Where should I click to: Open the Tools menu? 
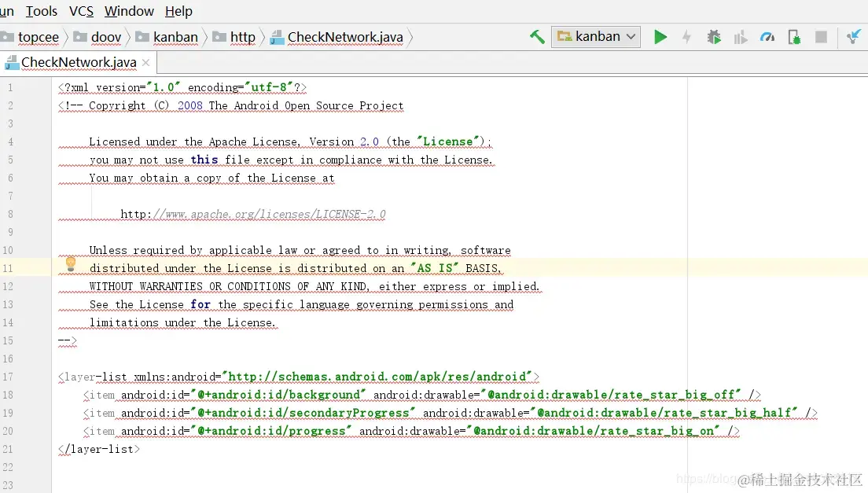click(x=42, y=11)
